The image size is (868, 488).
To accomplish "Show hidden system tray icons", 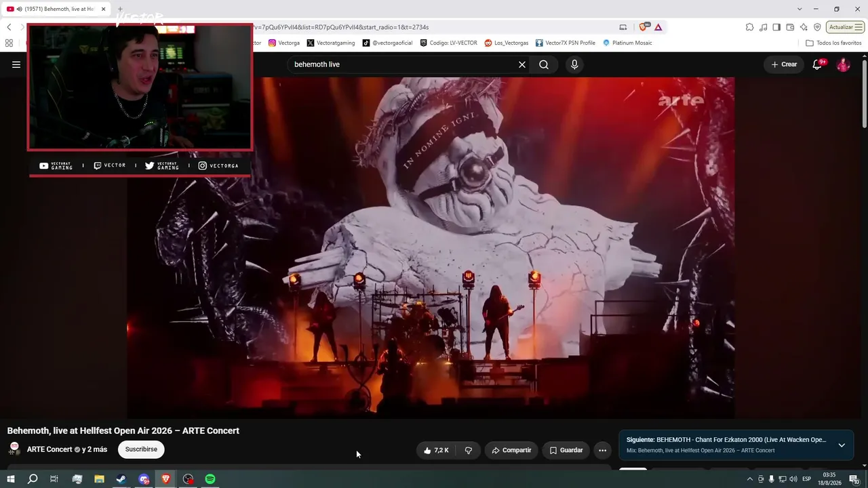I will click(x=749, y=479).
